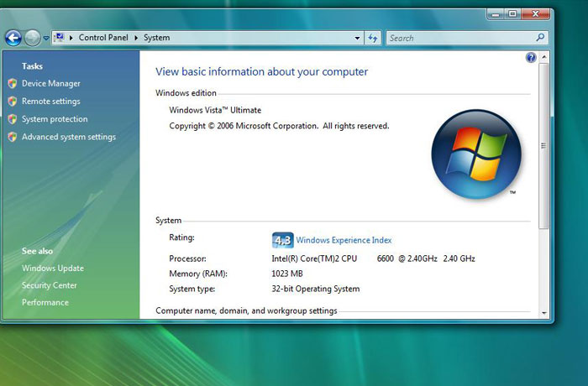Viewport: 588px width, 386px height.
Task: Open Security Center under See also
Action: coord(49,285)
